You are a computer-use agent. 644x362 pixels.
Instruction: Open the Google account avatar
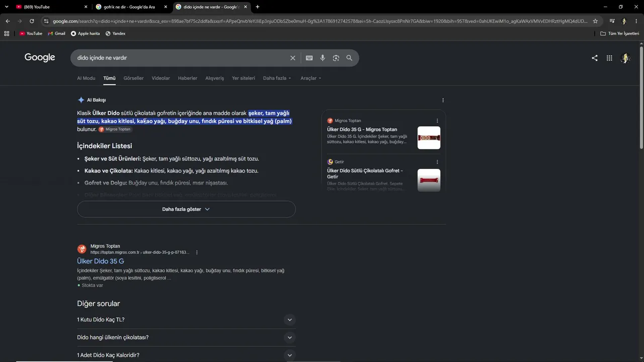(625, 58)
